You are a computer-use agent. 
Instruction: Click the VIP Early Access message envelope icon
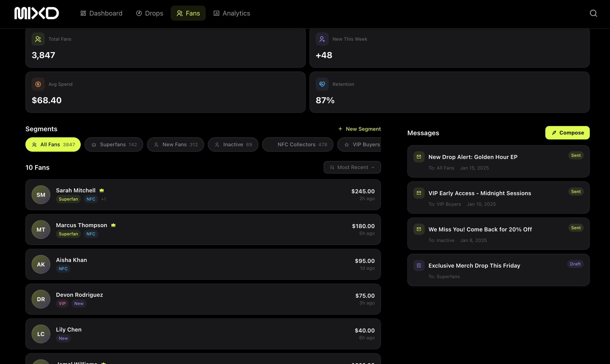419,193
